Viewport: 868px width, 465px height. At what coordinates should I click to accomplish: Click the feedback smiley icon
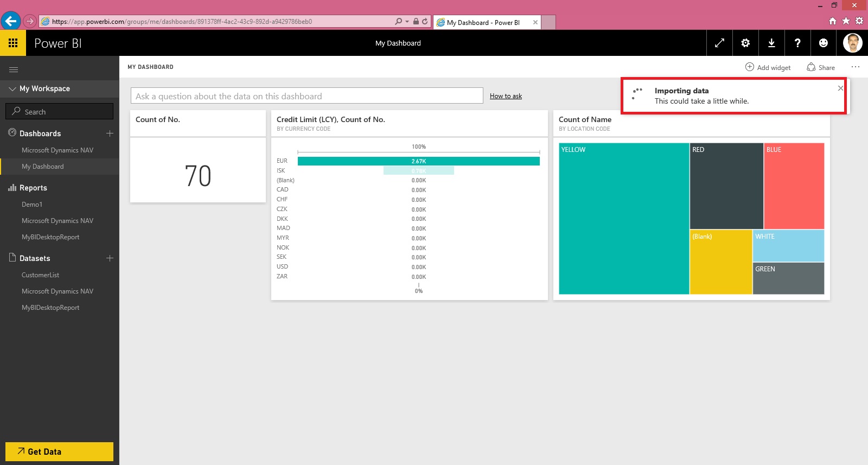point(824,43)
